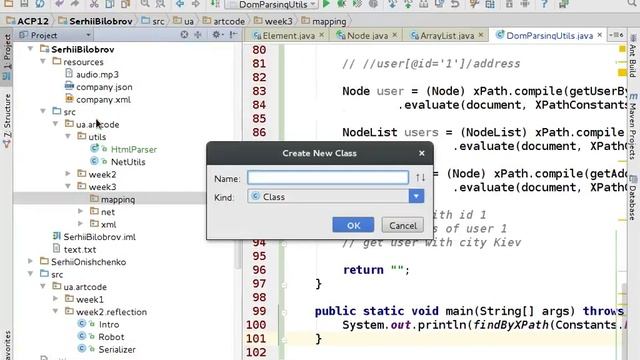Click week3 in the navigation bar
Image resolution: width=640 pixels, height=360 pixels.
[273, 21]
